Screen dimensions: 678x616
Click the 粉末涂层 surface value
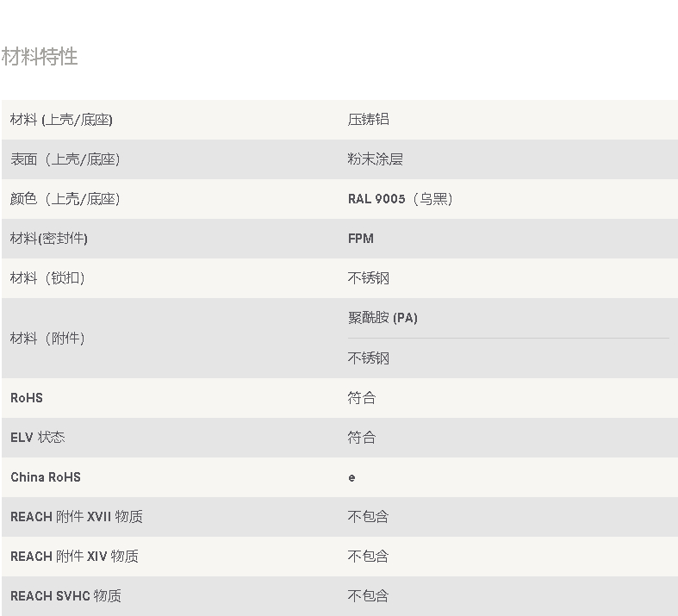coord(376,159)
